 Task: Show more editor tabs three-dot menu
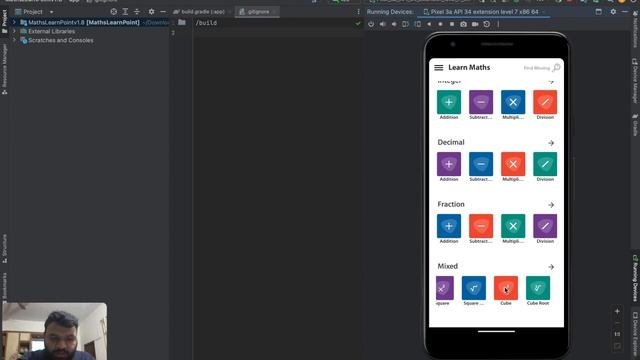[358, 12]
